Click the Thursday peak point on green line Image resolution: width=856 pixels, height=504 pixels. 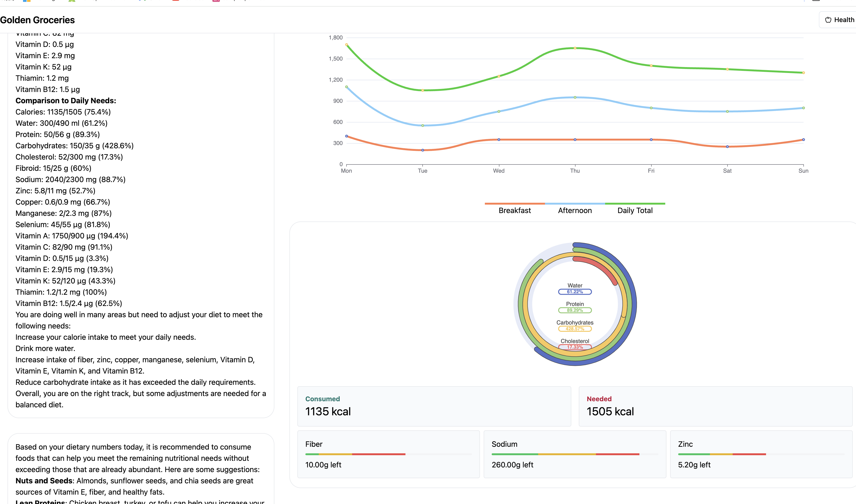click(575, 48)
